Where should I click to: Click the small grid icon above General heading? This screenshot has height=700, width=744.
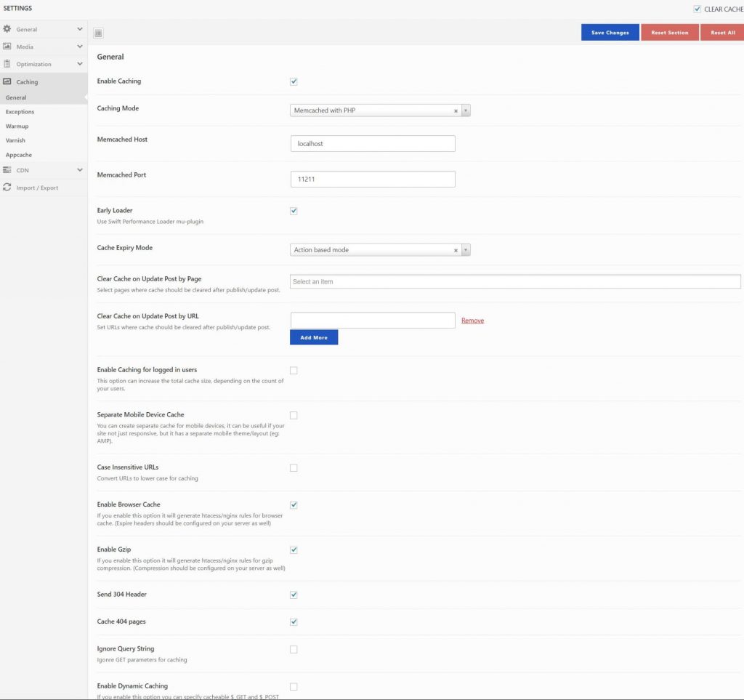98,33
